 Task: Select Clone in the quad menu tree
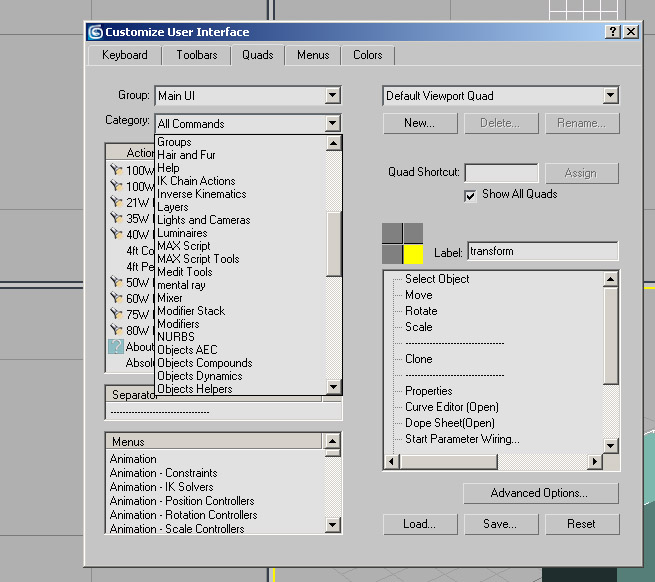click(419, 359)
